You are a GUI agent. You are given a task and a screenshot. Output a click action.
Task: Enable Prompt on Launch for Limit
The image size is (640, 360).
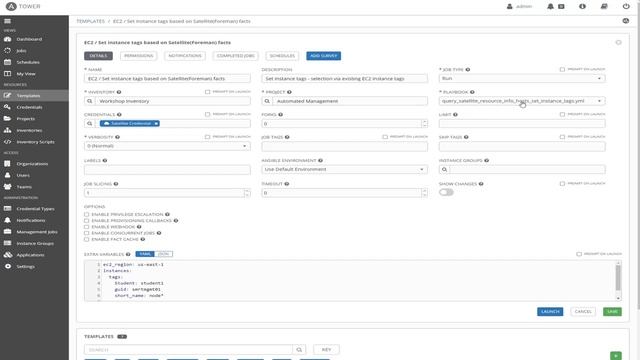click(x=562, y=114)
